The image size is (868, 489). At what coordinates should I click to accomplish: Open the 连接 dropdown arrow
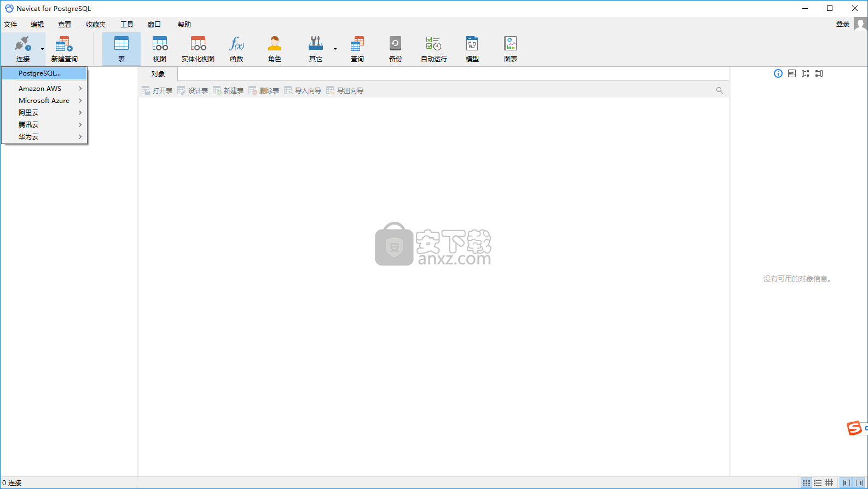coord(42,49)
